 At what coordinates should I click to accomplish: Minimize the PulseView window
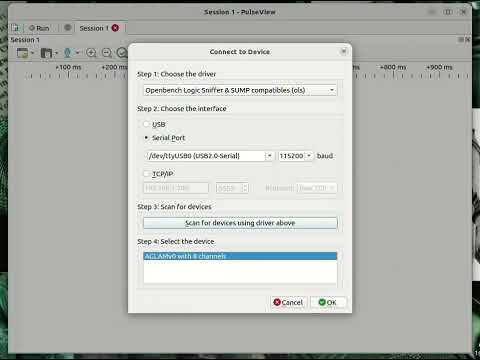tap(432, 12)
